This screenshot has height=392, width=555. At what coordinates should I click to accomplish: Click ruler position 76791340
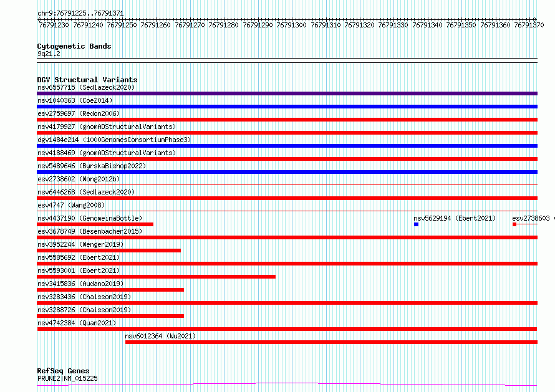[x=427, y=25]
